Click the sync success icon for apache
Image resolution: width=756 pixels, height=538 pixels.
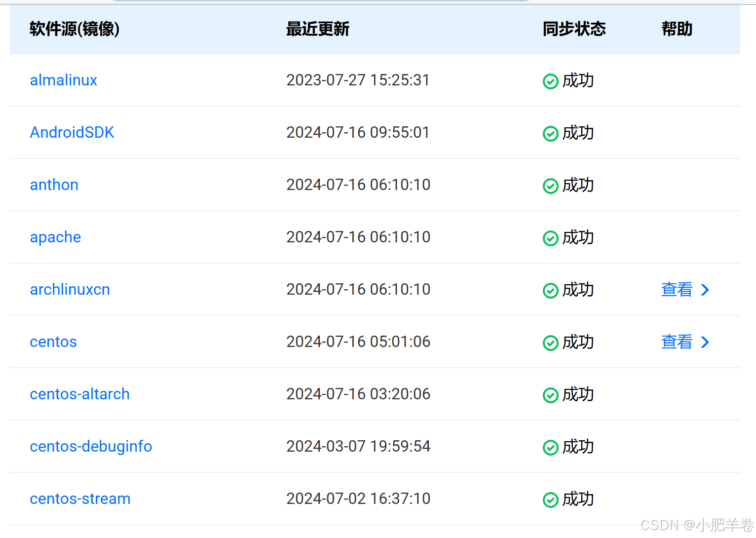tap(550, 238)
